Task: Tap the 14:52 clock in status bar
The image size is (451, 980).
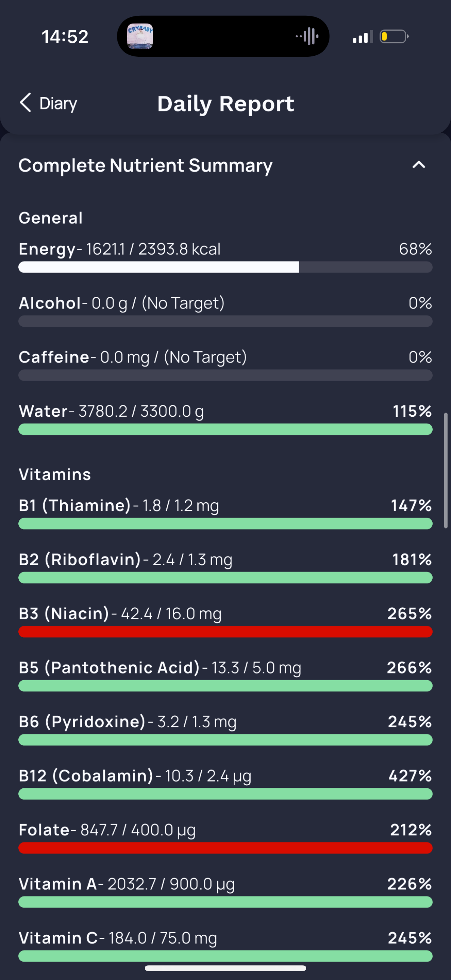Action: point(65,37)
